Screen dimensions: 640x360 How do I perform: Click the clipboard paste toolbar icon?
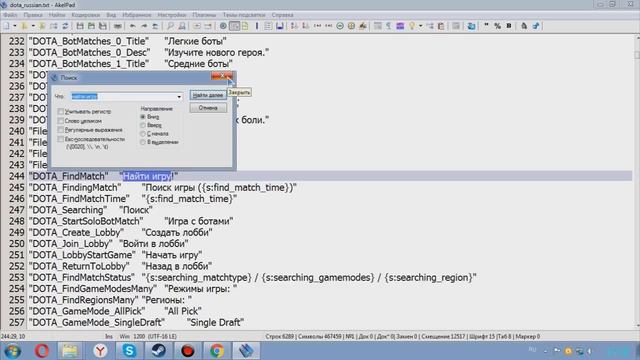coord(441,26)
